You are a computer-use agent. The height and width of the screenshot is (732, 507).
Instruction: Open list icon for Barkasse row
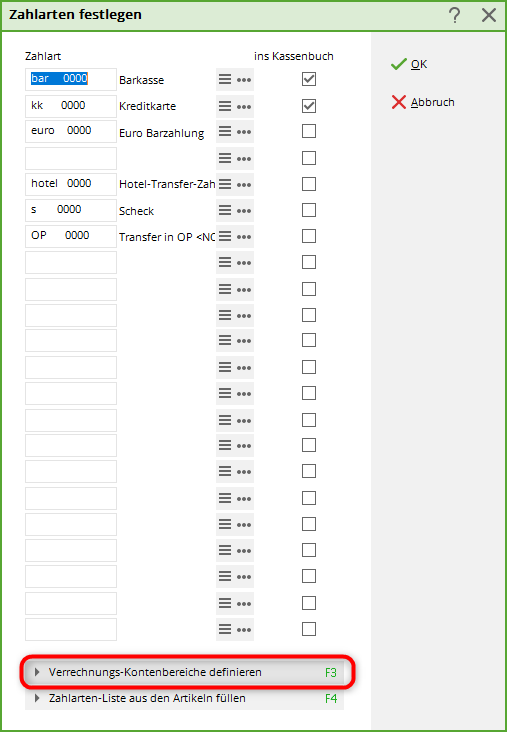tap(225, 79)
